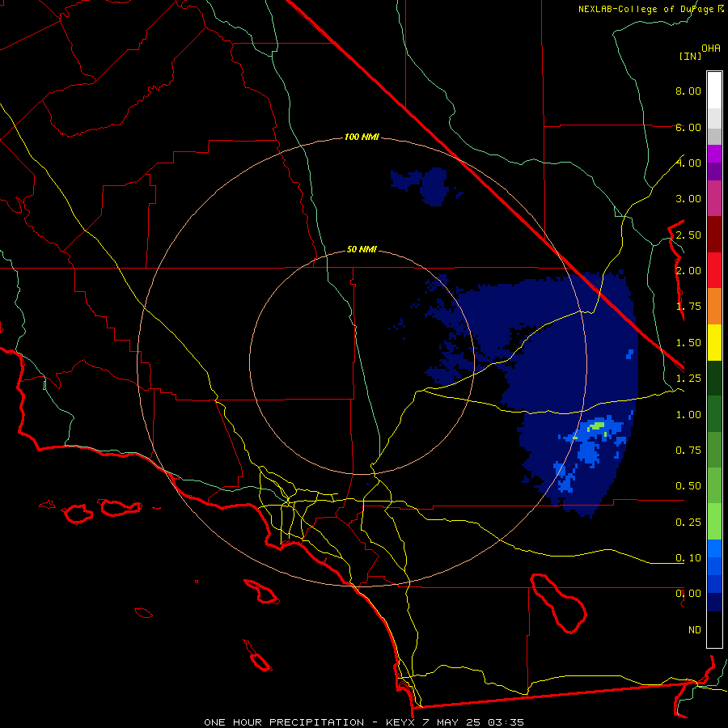Viewport: 728px width, 728px height.
Task: Click the 0.75 legend value
Action: click(688, 451)
